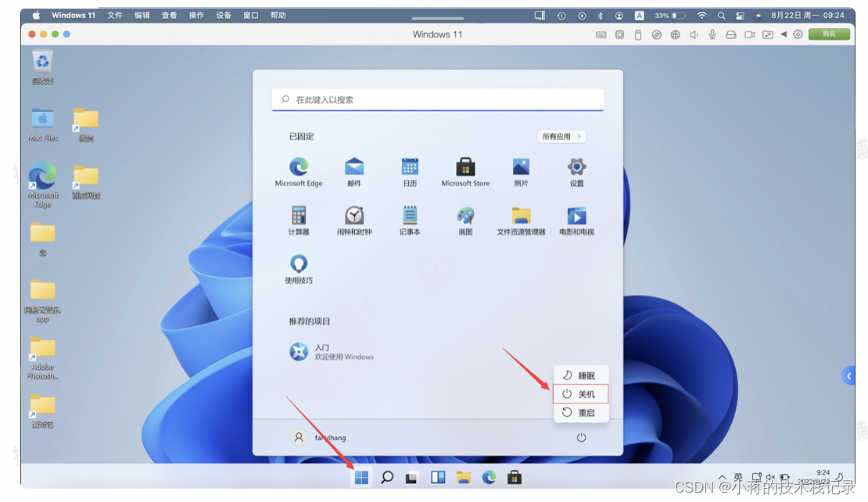The width and height of the screenshot is (868, 502).
Task: Open the 照片 photos app
Action: pyautogui.click(x=521, y=172)
